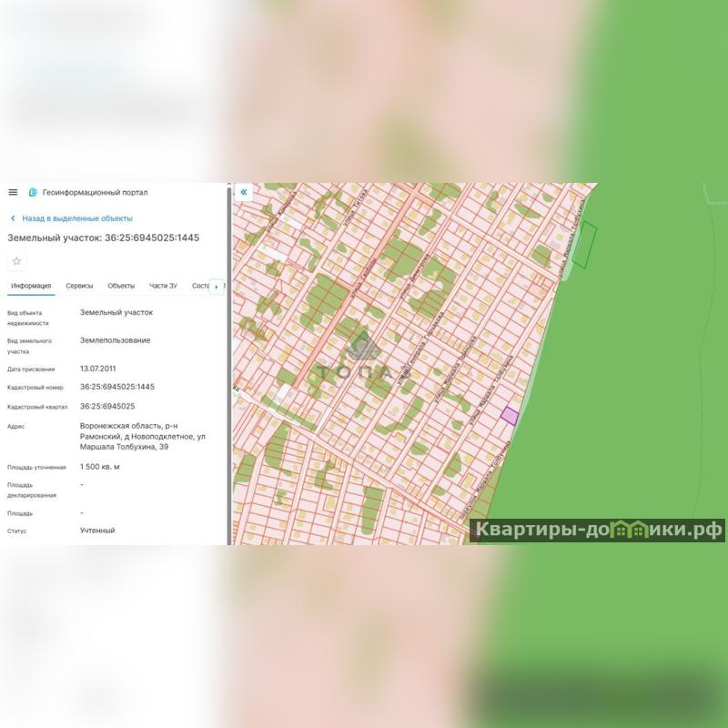Select the purple highlighted parcel on map
Viewport: 728px width, 728px height.
[x=510, y=415]
